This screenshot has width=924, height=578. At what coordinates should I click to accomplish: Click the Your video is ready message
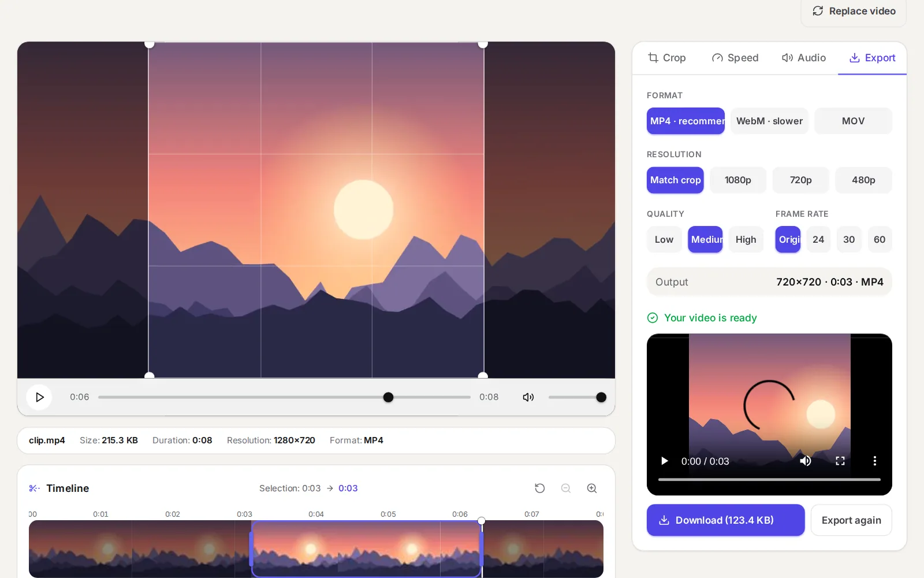tap(702, 318)
